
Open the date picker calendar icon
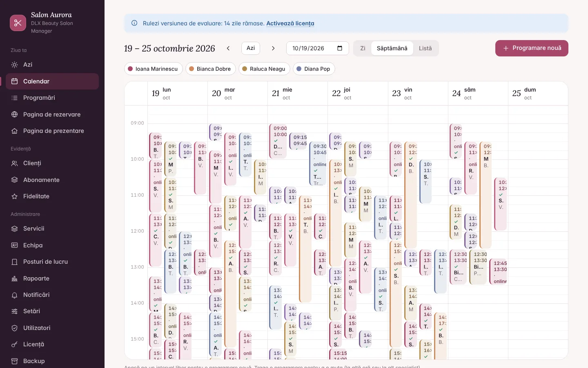pyautogui.click(x=340, y=48)
